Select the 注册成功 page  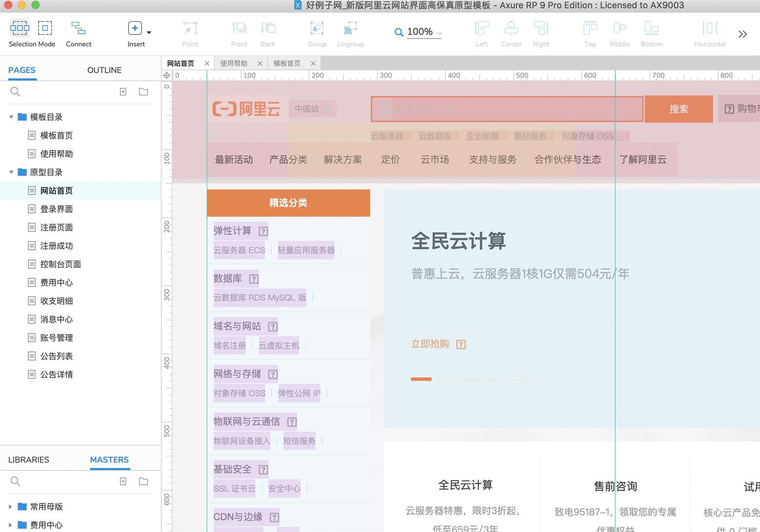point(56,246)
